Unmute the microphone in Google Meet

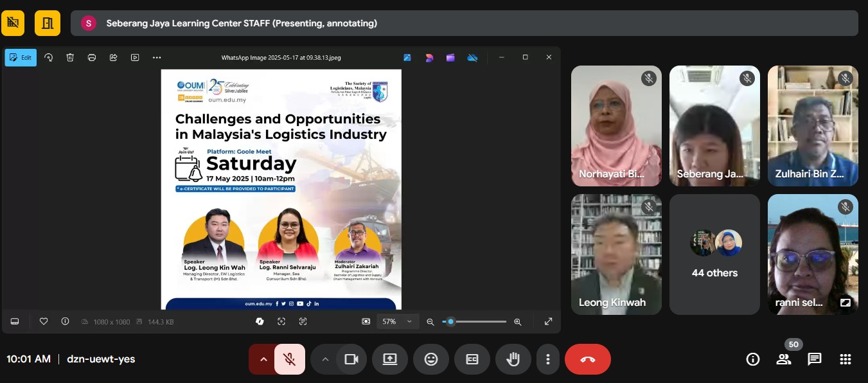point(290,359)
